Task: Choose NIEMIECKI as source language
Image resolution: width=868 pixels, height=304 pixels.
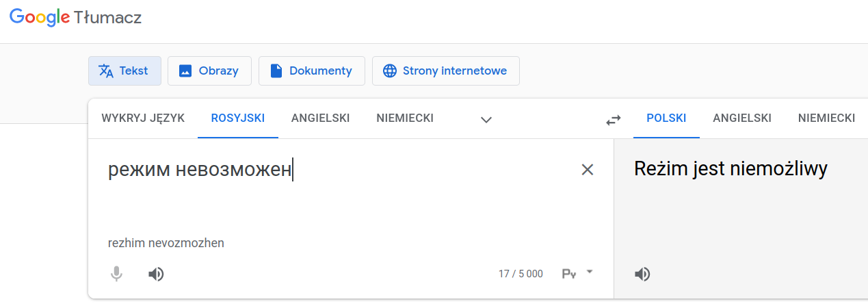Action: 405,118
